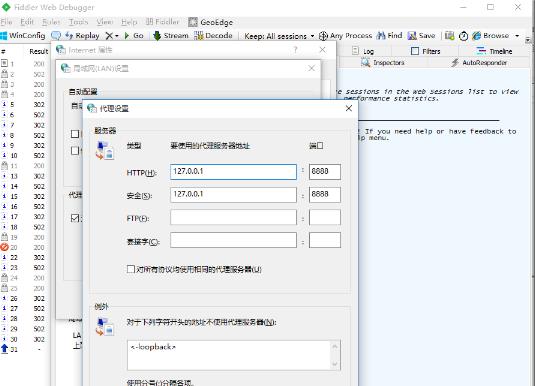Switch to the Log tab
The height and width of the screenshot is (386, 535).
(363, 51)
